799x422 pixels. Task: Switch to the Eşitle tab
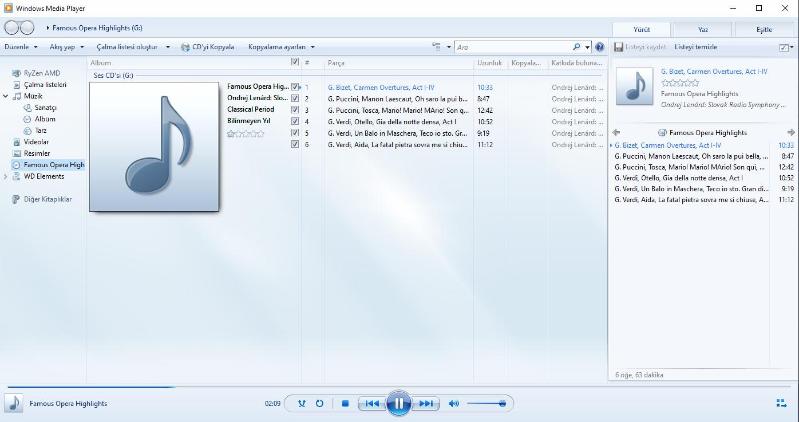tap(764, 30)
